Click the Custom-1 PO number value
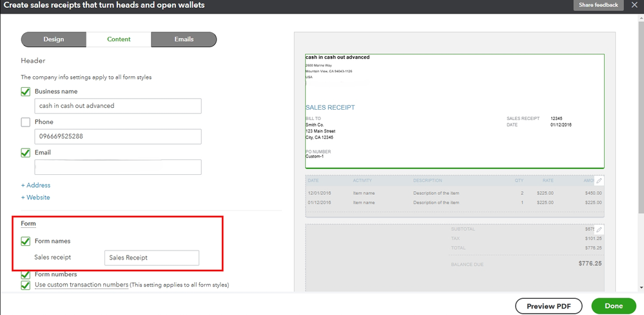644x315 pixels. pyautogui.click(x=315, y=156)
